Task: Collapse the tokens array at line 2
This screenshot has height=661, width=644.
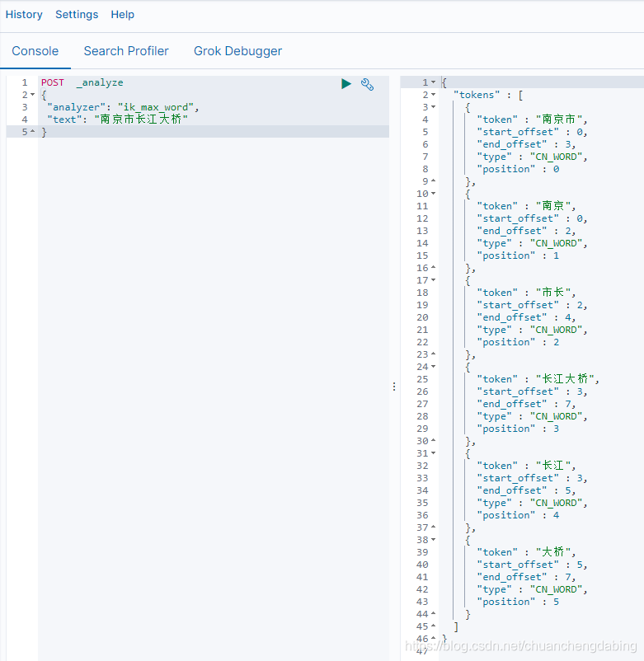Action: 433,95
